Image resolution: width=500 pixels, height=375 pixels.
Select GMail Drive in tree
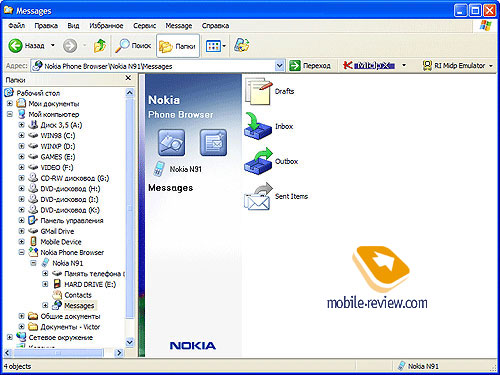click(x=57, y=231)
